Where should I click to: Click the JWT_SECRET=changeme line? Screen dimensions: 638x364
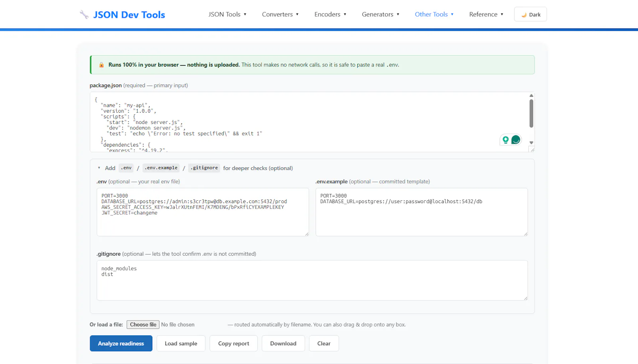click(x=130, y=213)
